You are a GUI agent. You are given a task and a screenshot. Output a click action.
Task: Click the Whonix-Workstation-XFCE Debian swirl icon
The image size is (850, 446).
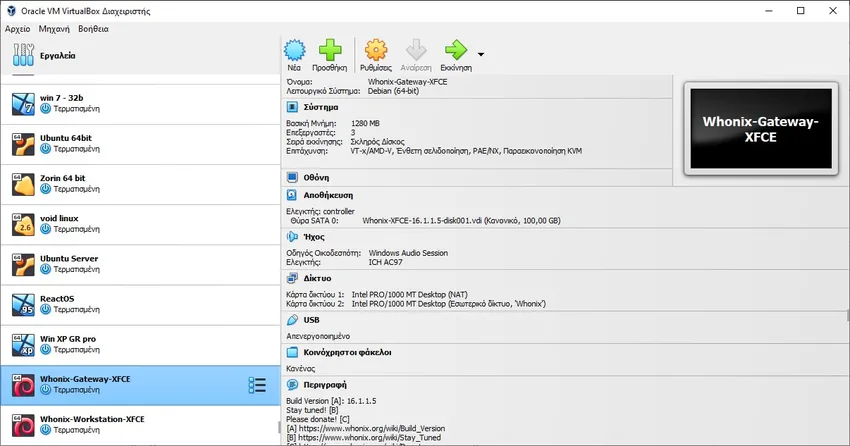[x=23, y=425]
